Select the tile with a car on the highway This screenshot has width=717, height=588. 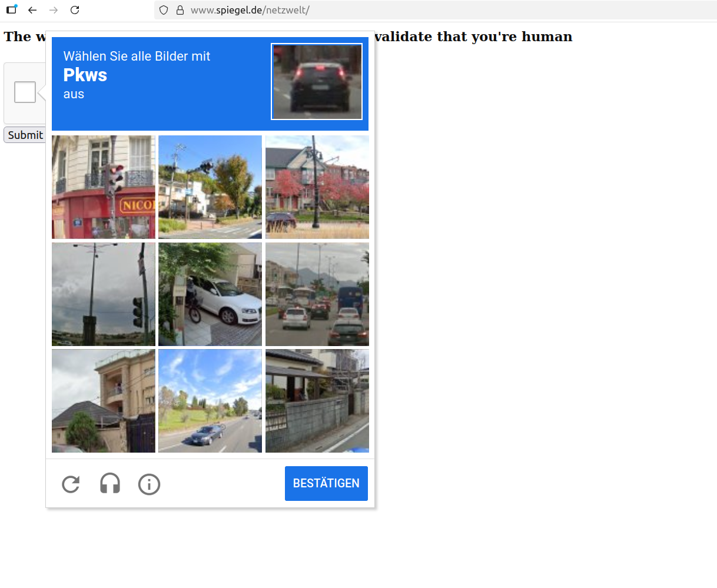point(210,401)
